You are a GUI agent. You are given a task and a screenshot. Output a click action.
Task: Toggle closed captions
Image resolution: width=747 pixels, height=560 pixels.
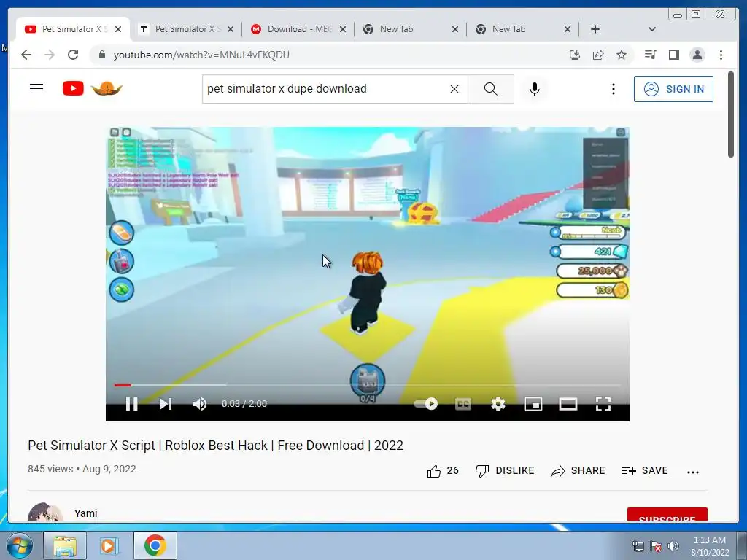(x=463, y=404)
